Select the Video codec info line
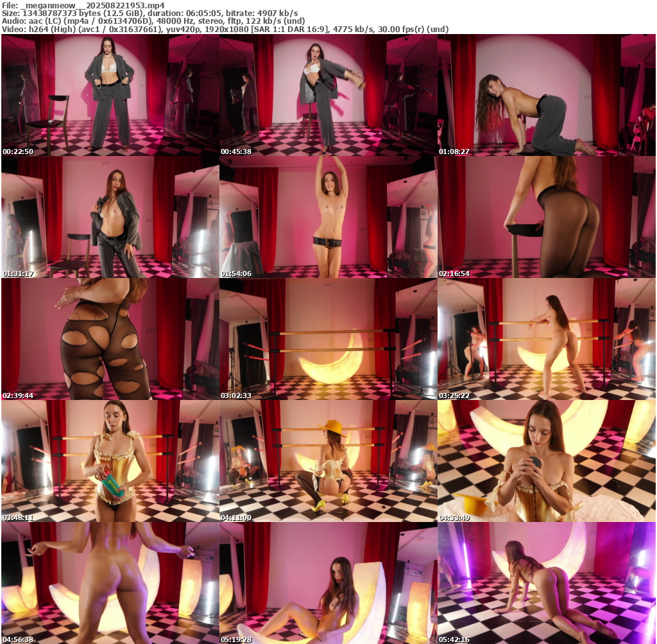 point(225,29)
